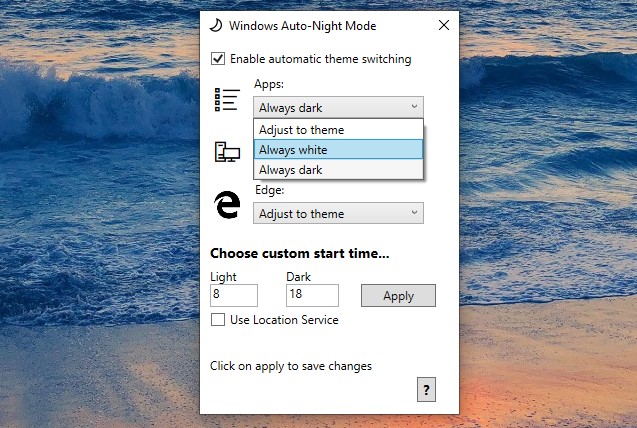
Task: Click the Apply button
Action: click(398, 296)
